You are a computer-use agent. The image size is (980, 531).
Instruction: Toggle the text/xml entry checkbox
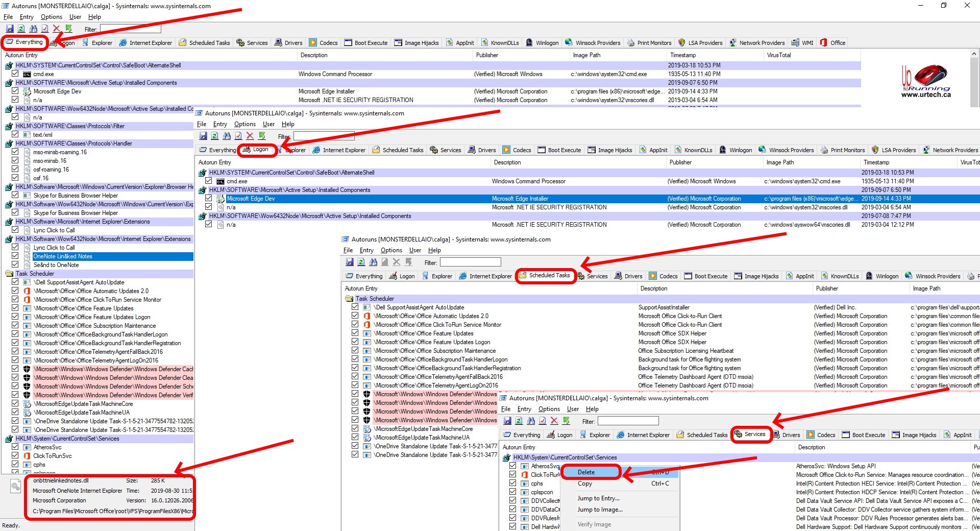[x=15, y=135]
